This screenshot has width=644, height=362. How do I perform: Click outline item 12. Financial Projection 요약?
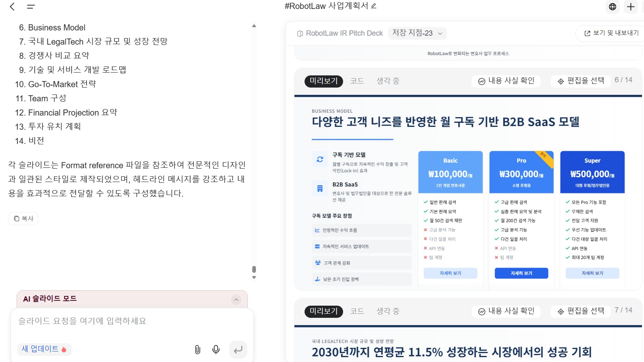pos(66,112)
